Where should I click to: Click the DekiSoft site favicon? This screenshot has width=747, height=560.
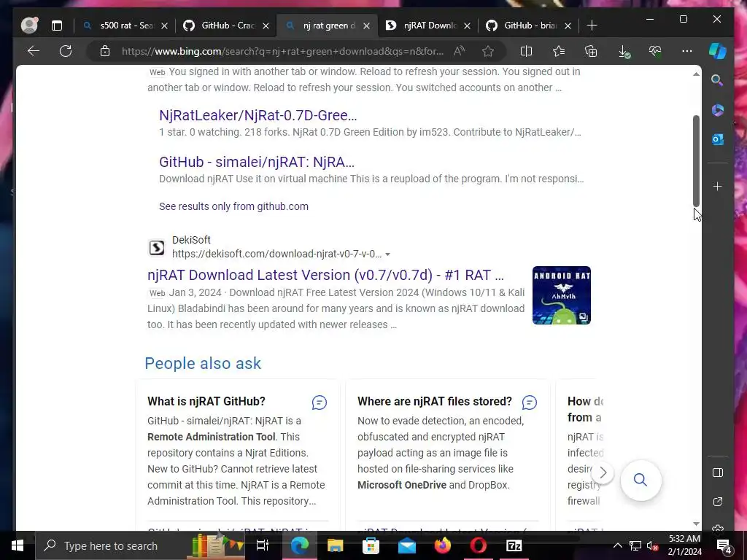157,248
